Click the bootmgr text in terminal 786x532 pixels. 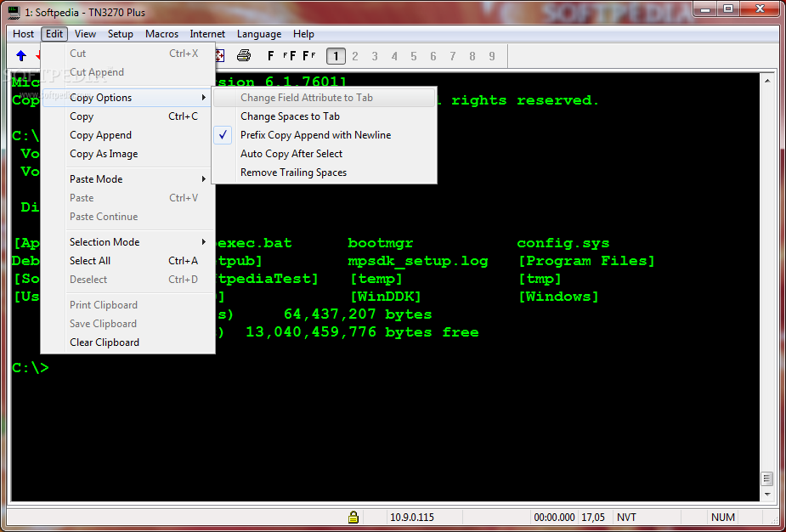click(381, 244)
